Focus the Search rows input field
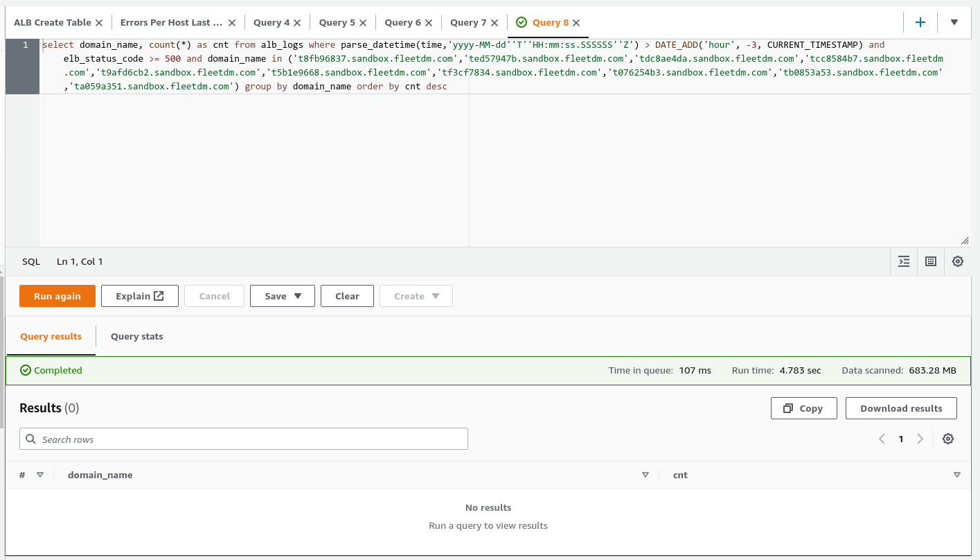This screenshot has width=980, height=560. tap(244, 439)
